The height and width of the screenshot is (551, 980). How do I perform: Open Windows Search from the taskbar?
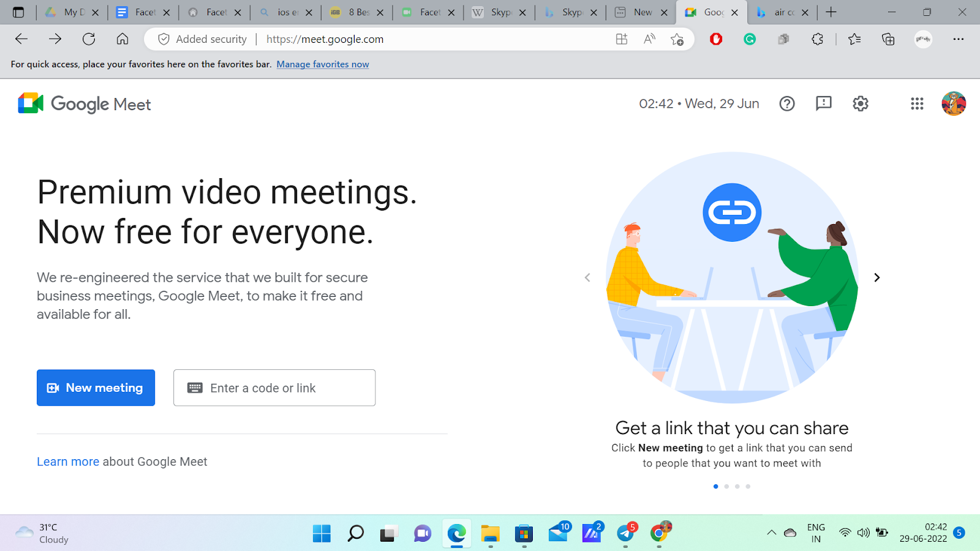[x=355, y=533]
